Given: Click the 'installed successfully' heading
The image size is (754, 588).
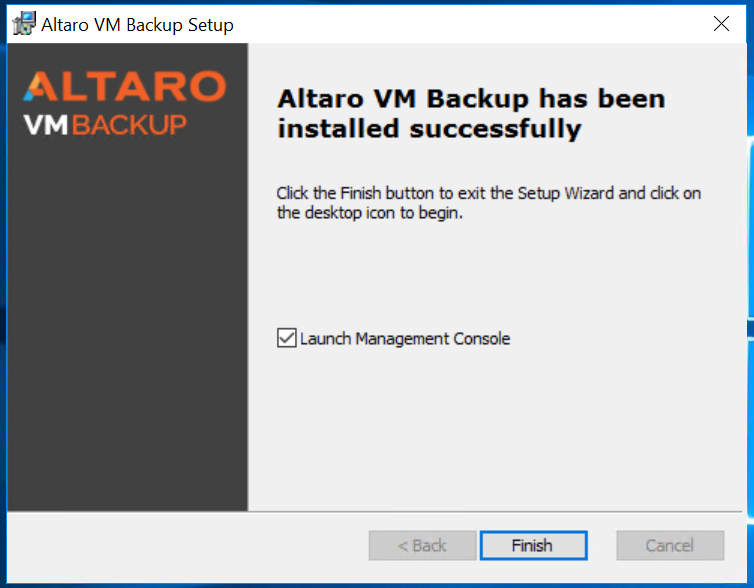Looking at the screenshot, I should click(x=429, y=128).
